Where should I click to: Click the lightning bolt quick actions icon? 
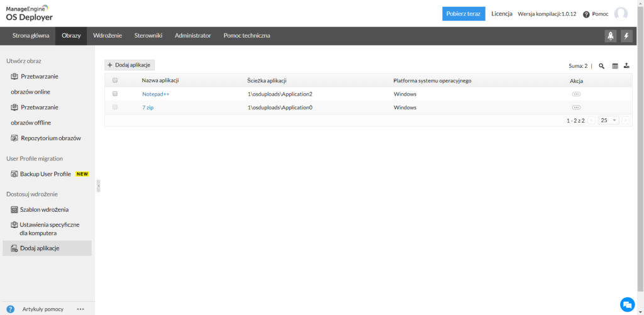626,36
